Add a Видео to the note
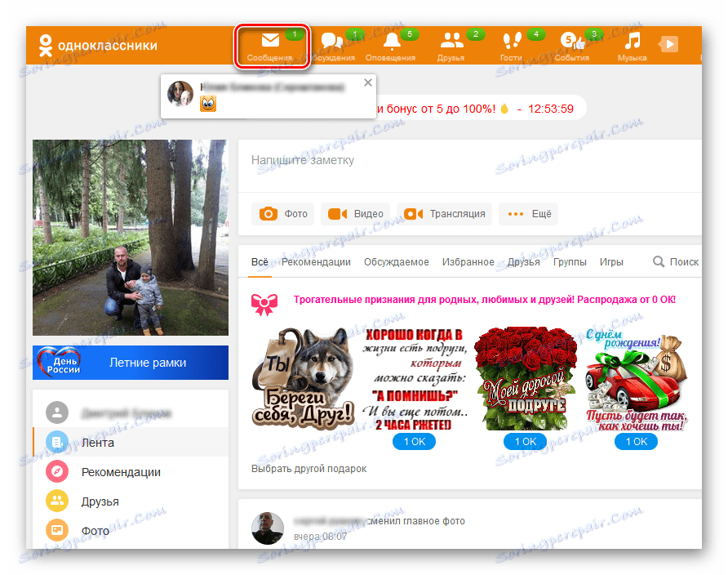This screenshot has height=575, width=728. [355, 214]
